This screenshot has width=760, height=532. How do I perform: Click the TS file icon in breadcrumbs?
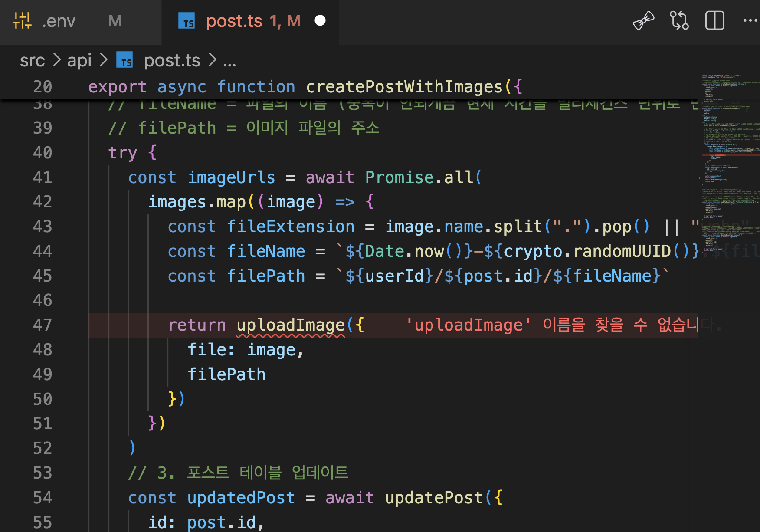[125, 60]
